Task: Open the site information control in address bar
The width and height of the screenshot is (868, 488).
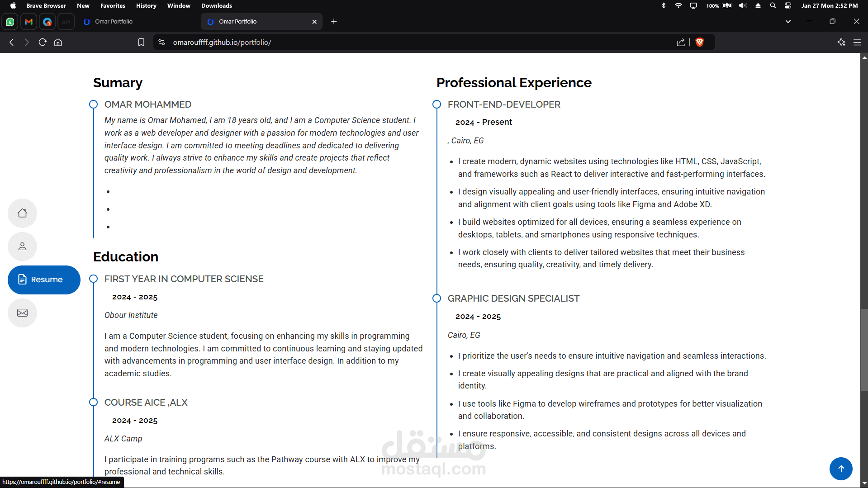Action: click(x=161, y=43)
